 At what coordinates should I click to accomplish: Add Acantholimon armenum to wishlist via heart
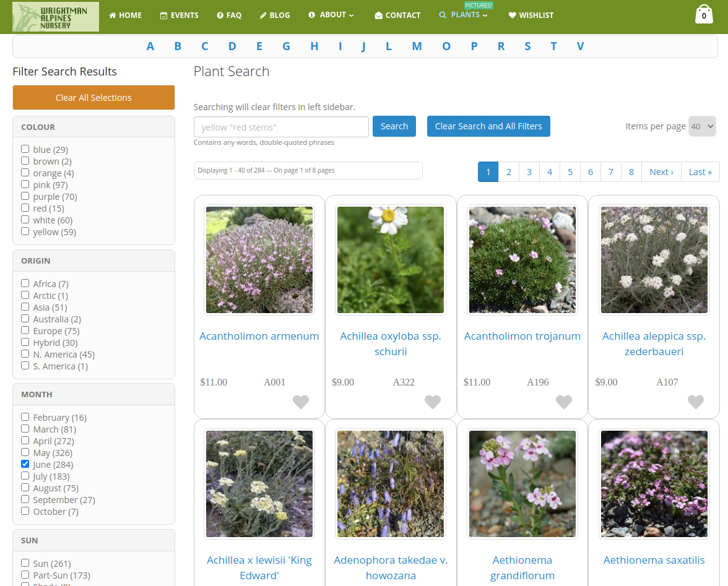tap(301, 402)
